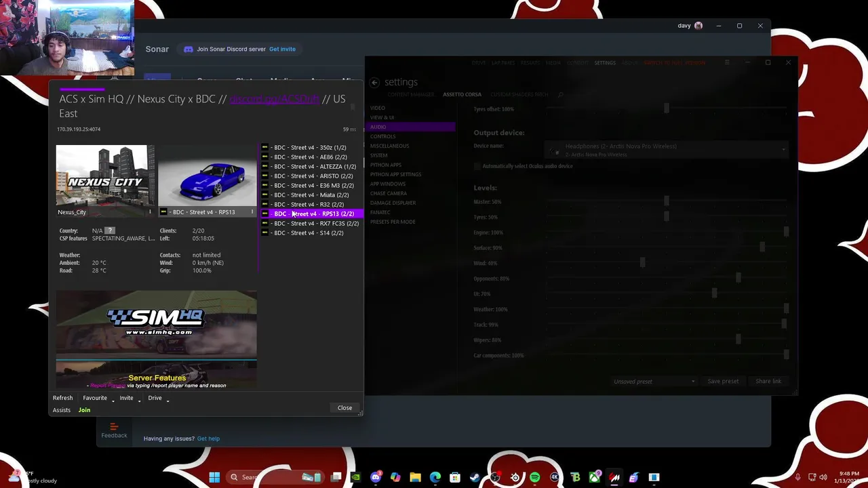Click the Get invite link in Sonar

[x=282, y=49]
